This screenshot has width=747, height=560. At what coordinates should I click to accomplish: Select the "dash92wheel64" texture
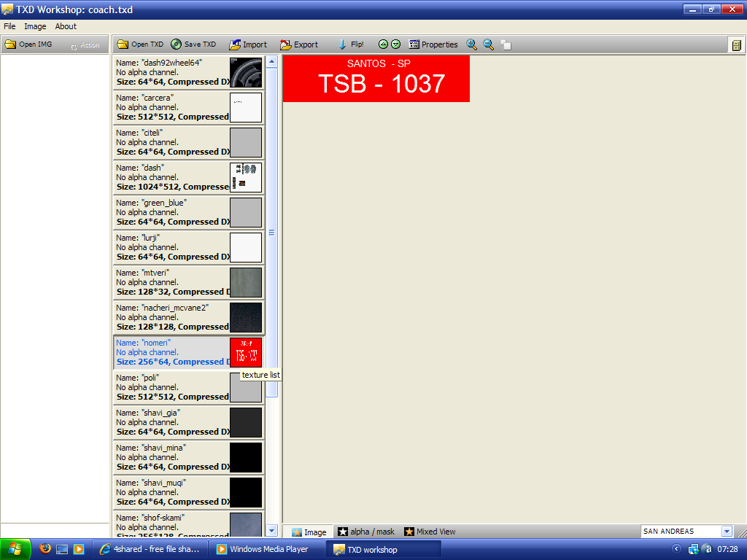(189, 72)
